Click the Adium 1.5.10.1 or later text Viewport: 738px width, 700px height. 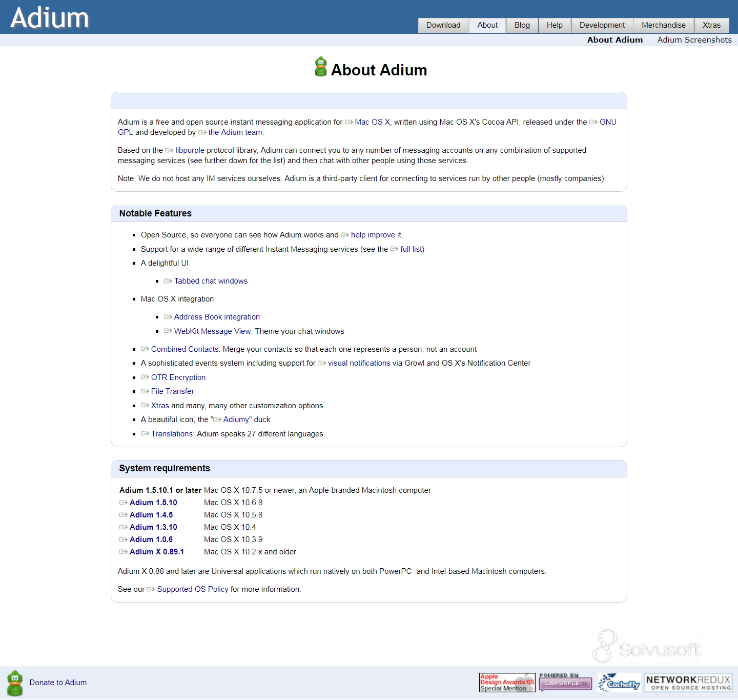pyautogui.click(x=160, y=490)
